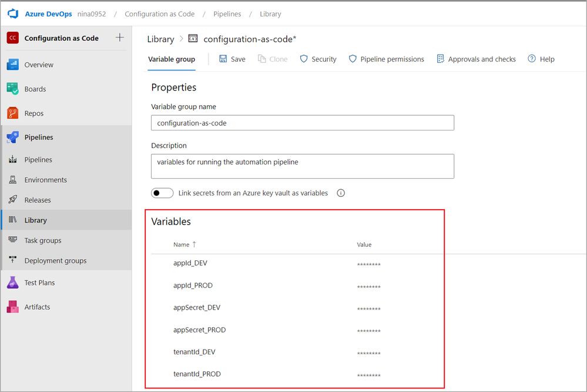587x392 pixels.
Task: Open the Pipelines sub-item icon
Action: coord(13,159)
